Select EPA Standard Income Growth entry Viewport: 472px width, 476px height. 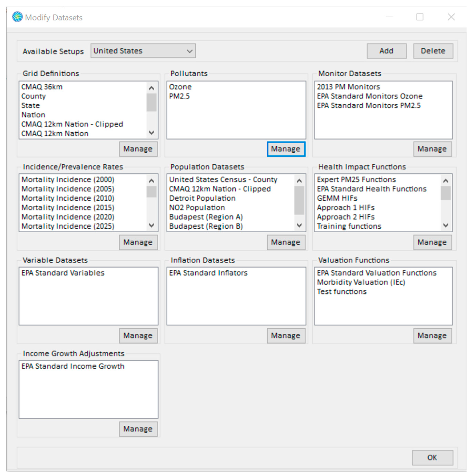[73, 366]
